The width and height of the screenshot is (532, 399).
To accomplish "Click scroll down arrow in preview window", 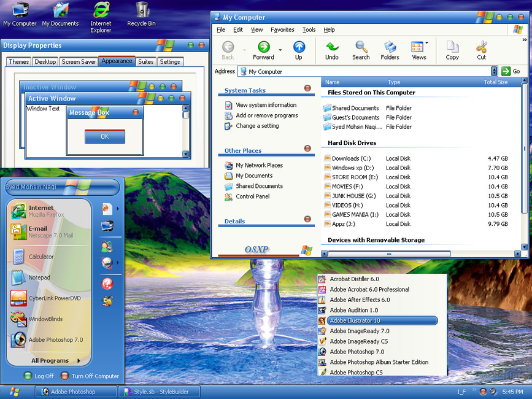I will (185, 153).
